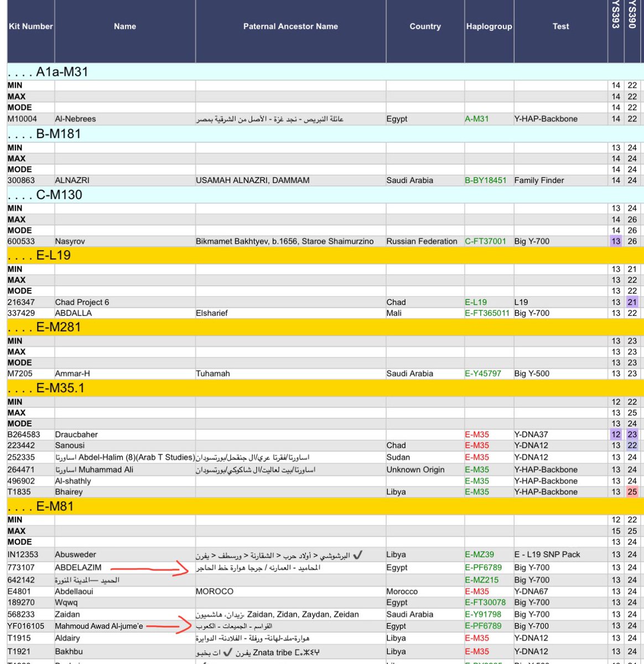Select the name Sanousi

(70, 445)
